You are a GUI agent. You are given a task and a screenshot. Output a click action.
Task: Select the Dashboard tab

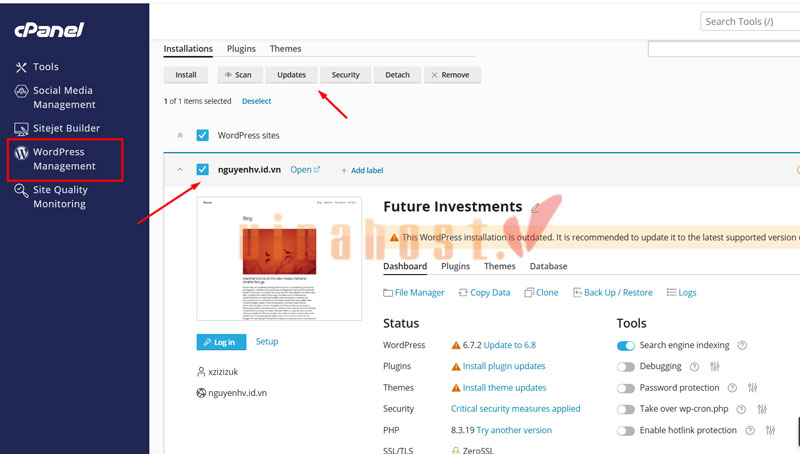(405, 266)
